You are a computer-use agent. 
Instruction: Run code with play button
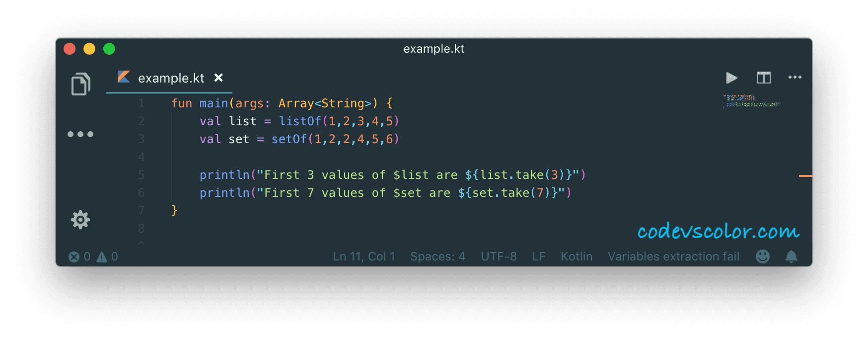tap(731, 78)
